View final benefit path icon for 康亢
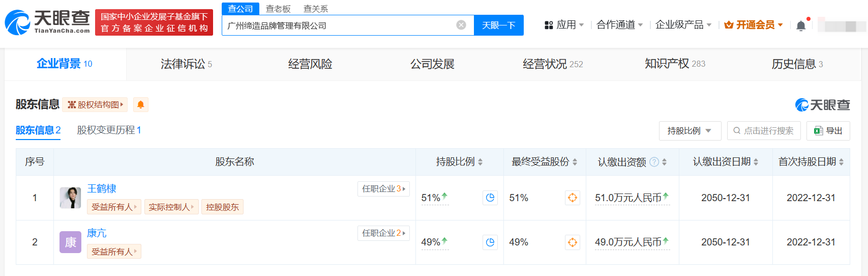The width and height of the screenshot is (868, 276). [573, 242]
